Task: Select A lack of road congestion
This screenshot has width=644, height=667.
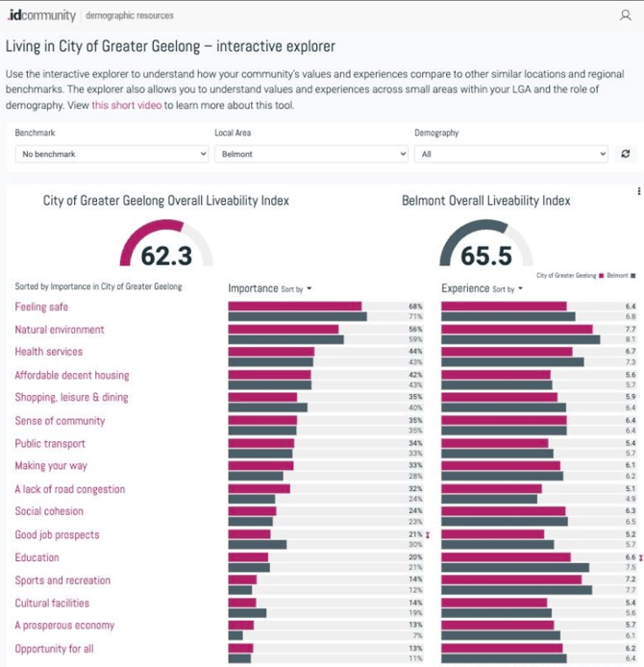Action: tap(70, 489)
